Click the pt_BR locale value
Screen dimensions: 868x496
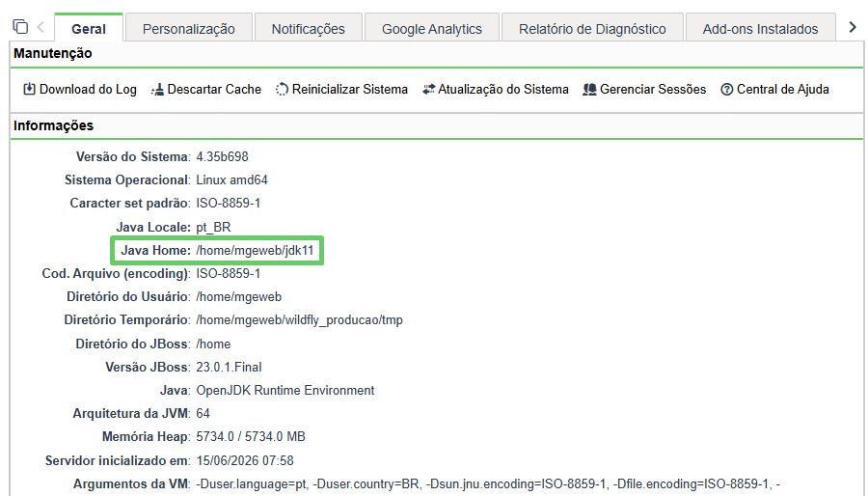213,227
